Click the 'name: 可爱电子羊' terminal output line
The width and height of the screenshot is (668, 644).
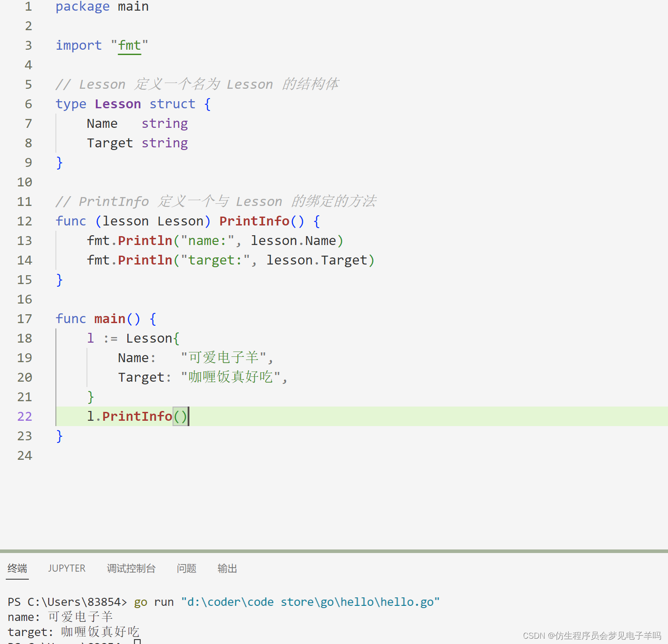click(x=60, y=617)
